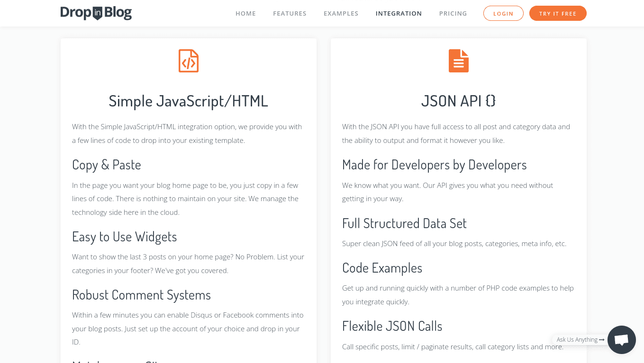Go to the Home menu item
The image size is (644, 363).
tap(245, 14)
